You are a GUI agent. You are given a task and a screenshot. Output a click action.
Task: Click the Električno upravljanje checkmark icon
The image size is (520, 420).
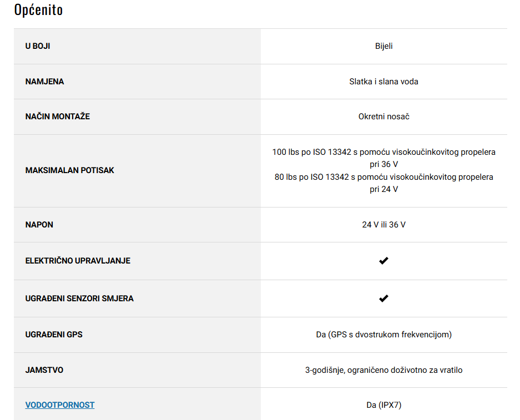point(383,261)
